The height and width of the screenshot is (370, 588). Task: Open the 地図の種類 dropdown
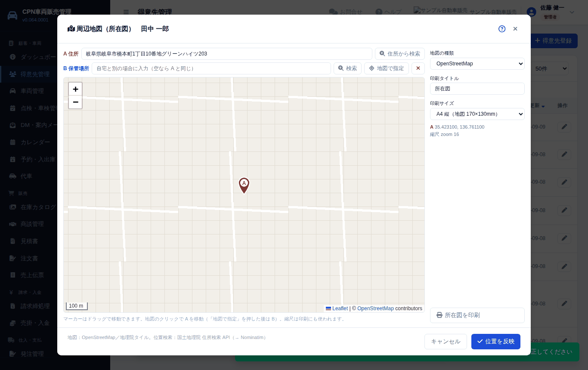pyautogui.click(x=477, y=64)
